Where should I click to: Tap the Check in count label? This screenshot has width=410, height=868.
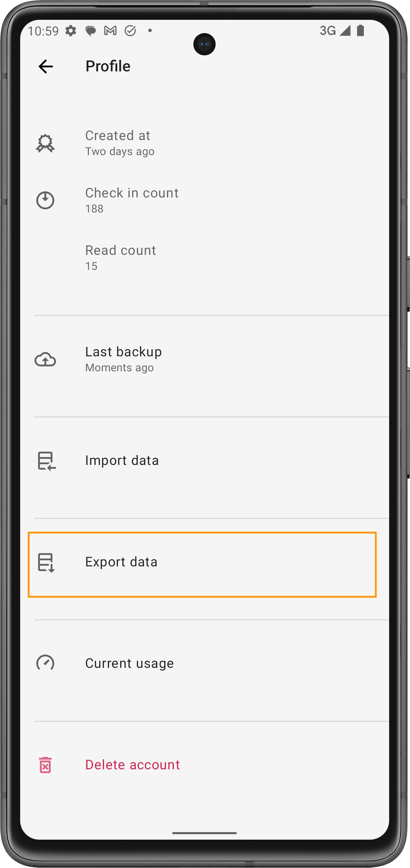[132, 193]
